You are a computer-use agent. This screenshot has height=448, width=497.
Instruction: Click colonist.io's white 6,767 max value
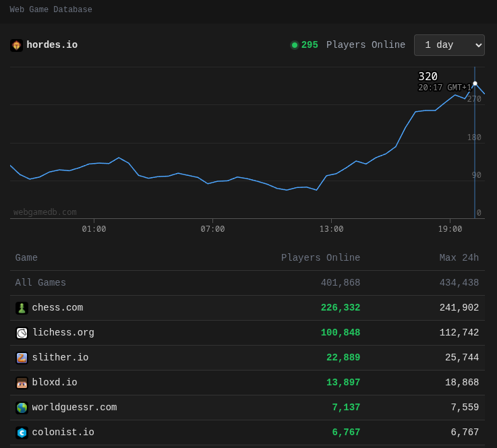pyautogui.click(x=465, y=433)
